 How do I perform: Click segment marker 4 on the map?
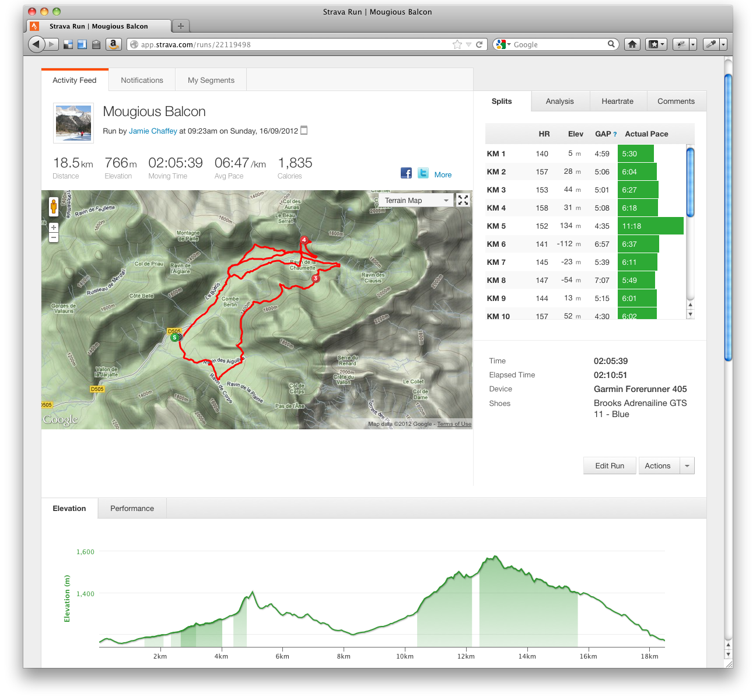click(x=304, y=240)
